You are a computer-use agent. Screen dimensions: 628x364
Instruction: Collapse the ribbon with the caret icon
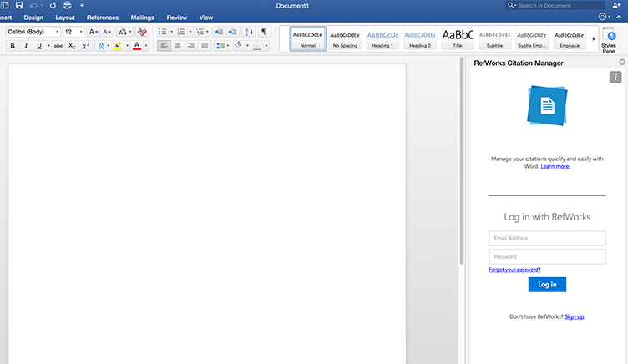(619, 17)
